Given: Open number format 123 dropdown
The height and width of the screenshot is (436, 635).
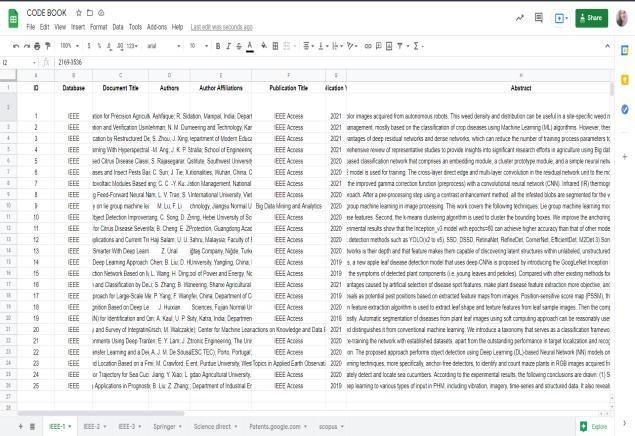Looking at the screenshot, I should coord(132,46).
